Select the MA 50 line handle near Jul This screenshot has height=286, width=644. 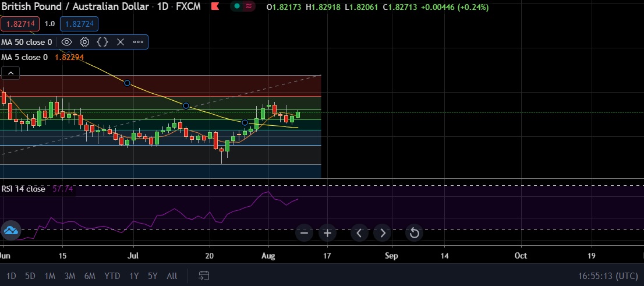tap(128, 83)
